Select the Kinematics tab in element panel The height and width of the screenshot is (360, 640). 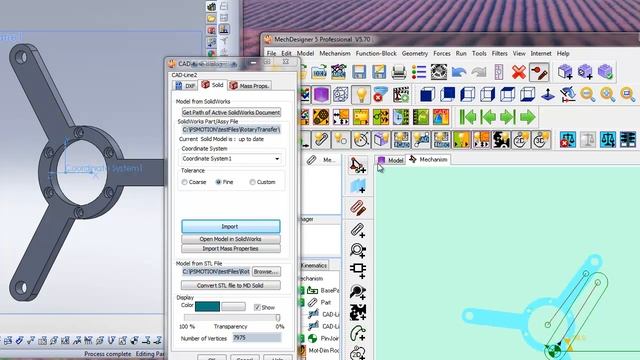[x=314, y=265]
